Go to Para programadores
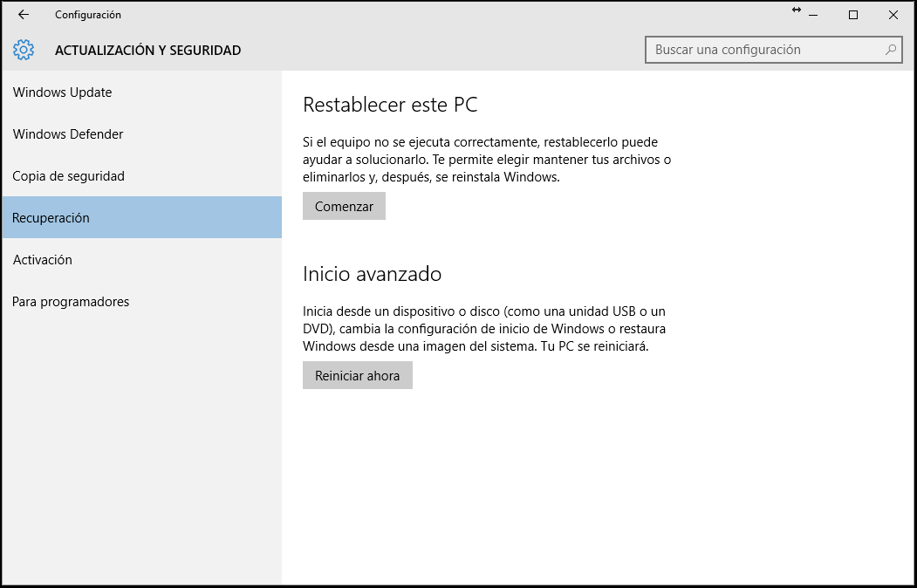The height and width of the screenshot is (588, 917). coord(142,302)
